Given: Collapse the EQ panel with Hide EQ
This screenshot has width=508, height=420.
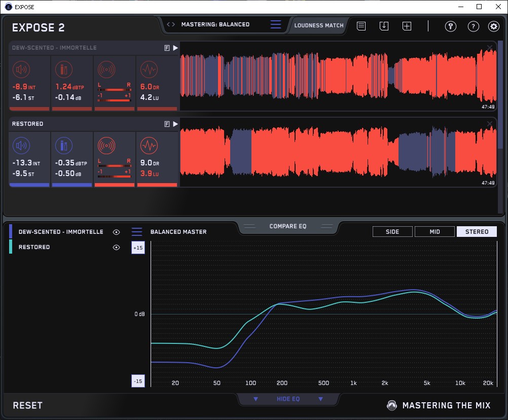Looking at the screenshot, I should click(288, 399).
